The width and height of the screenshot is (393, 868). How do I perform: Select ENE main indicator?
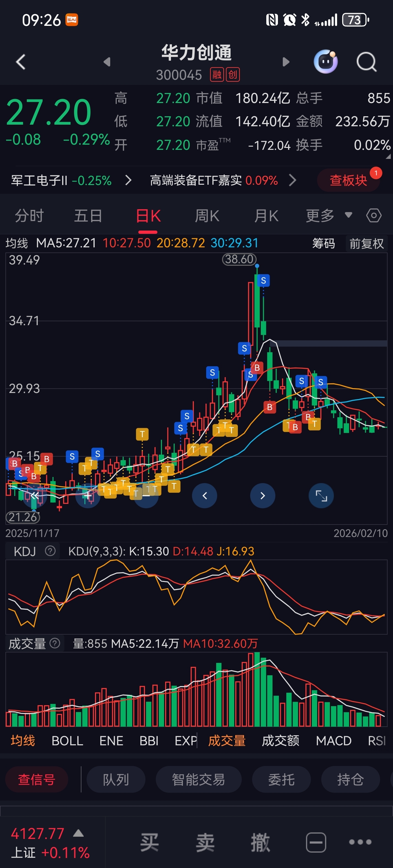pos(111,741)
